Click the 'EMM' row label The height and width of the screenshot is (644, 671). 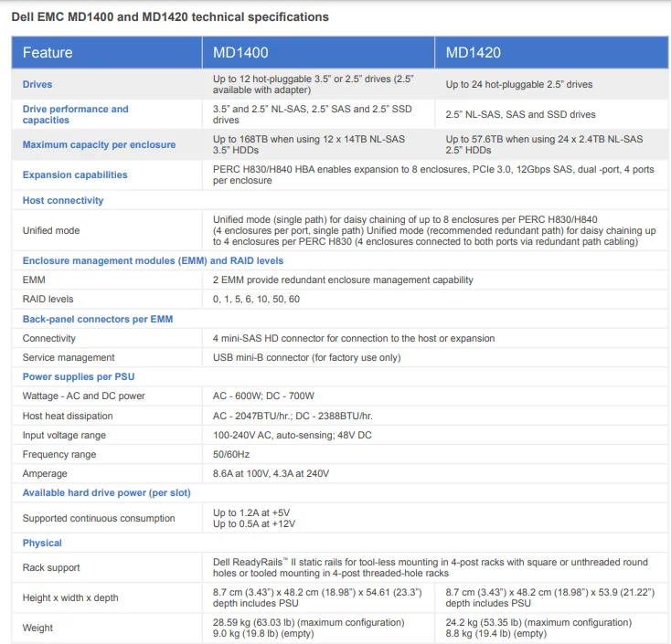click(34, 280)
